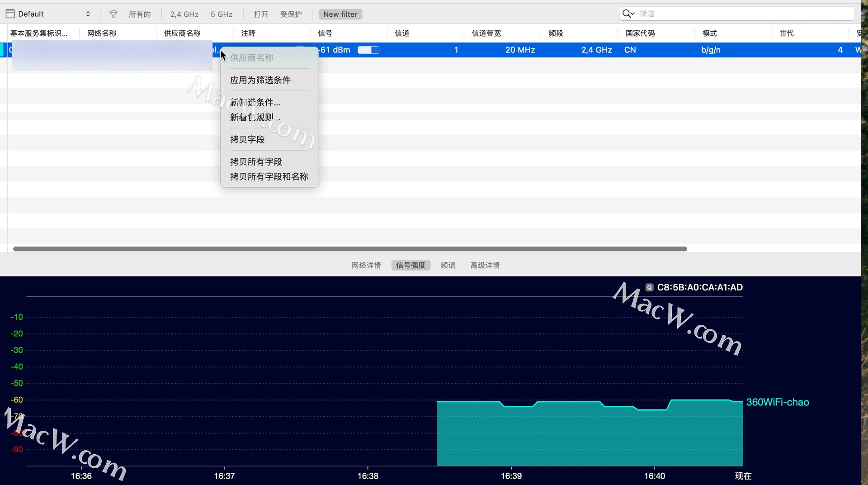This screenshot has width=868, height=485.
Task: Sort by 信道 column header
Action: [x=402, y=33]
